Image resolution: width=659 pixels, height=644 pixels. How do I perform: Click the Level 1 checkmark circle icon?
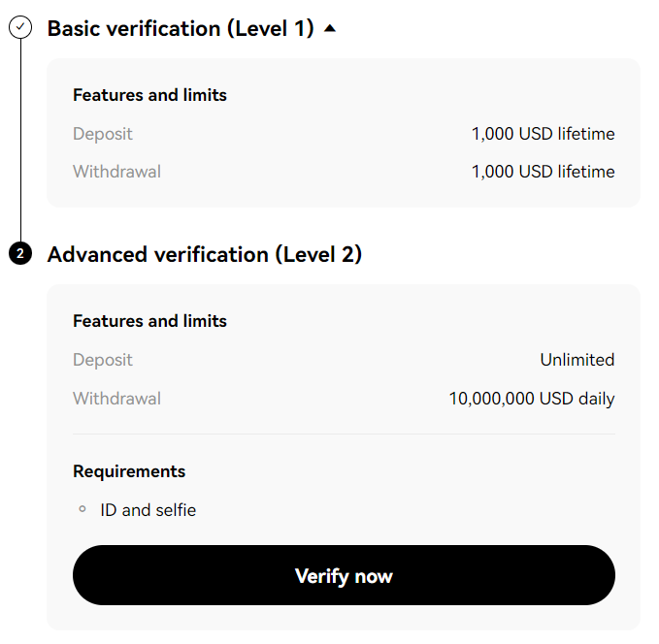pyautogui.click(x=20, y=27)
